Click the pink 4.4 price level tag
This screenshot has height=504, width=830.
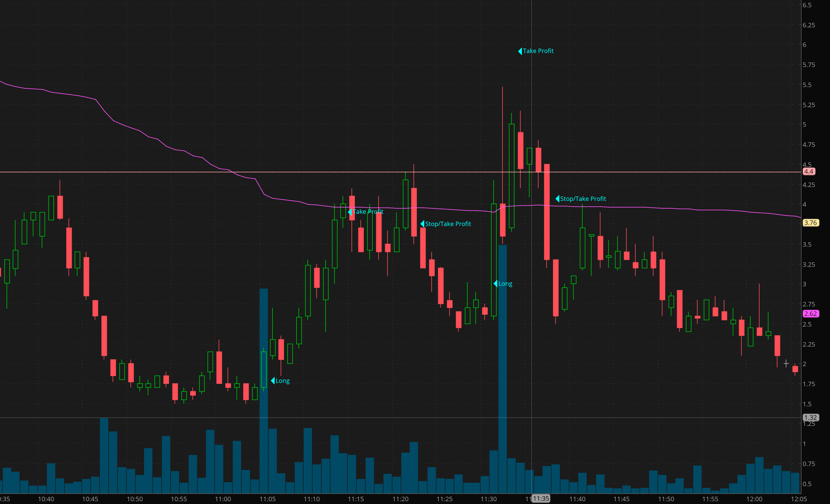(x=809, y=171)
